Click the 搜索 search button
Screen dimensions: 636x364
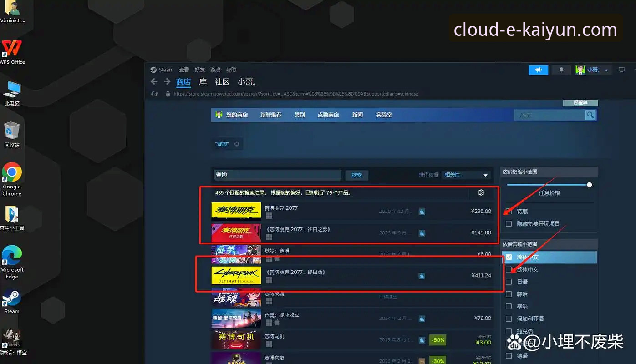point(357,175)
